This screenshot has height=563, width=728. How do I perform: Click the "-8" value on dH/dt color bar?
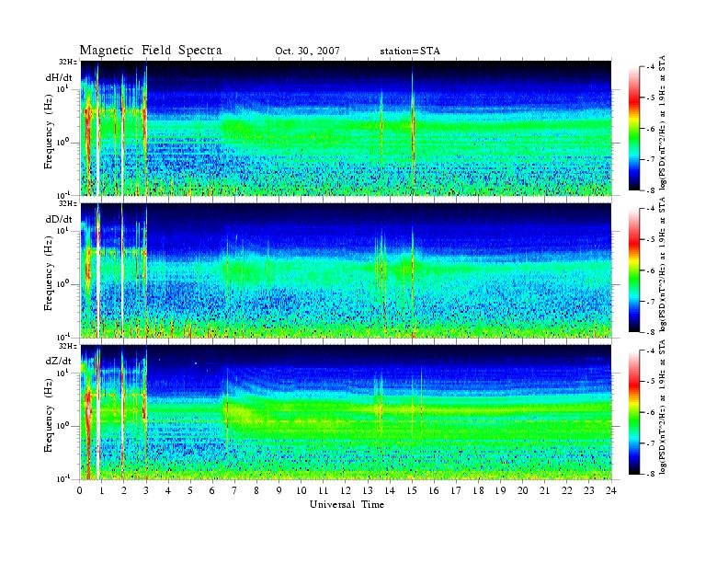651,190
